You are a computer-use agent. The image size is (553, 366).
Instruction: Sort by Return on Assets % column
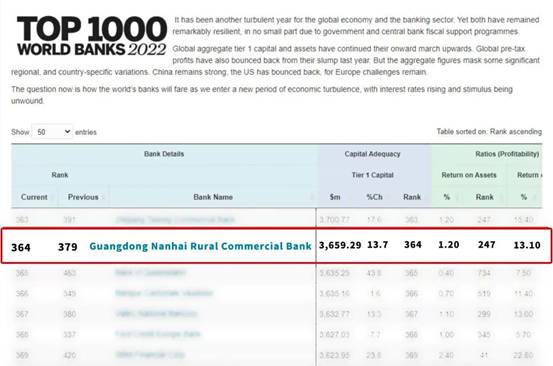pos(446,197)
